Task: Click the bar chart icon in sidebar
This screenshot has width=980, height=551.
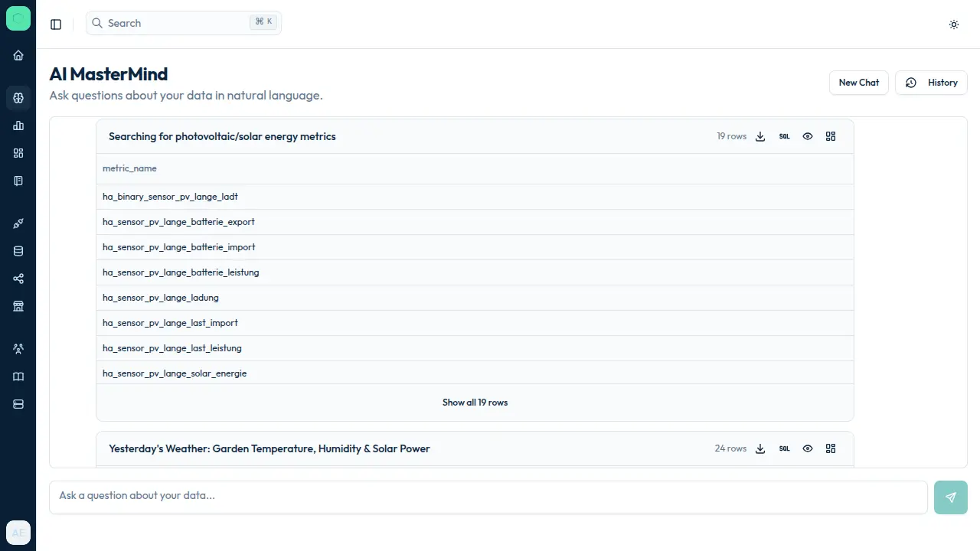Action: tap(18, 126)
